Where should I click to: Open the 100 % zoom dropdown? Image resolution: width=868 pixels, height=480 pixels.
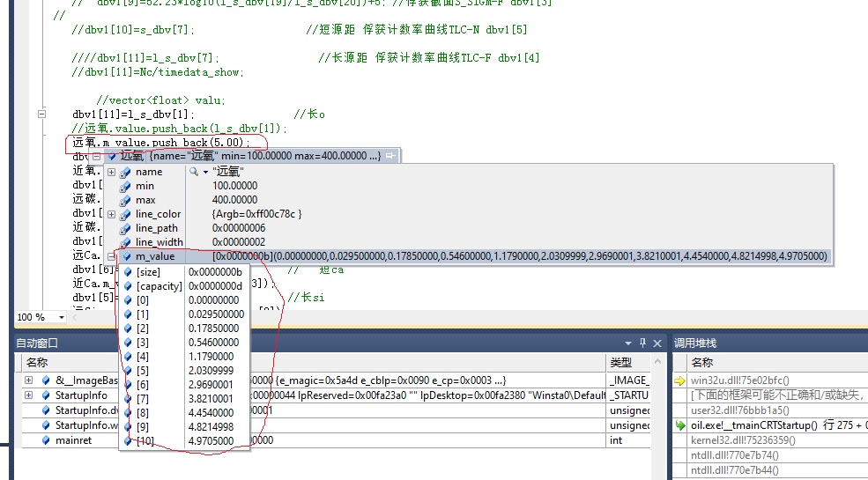(x=61, y=317)
